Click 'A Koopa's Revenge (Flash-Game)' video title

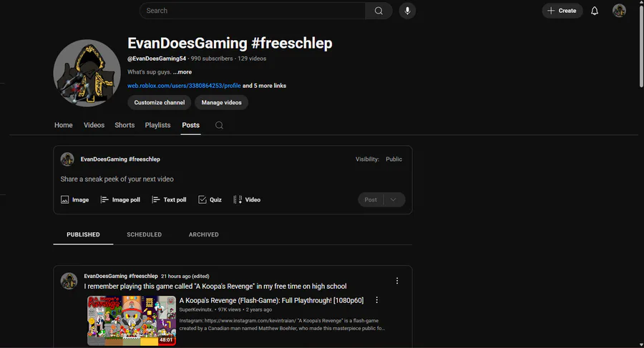point(271,300)
